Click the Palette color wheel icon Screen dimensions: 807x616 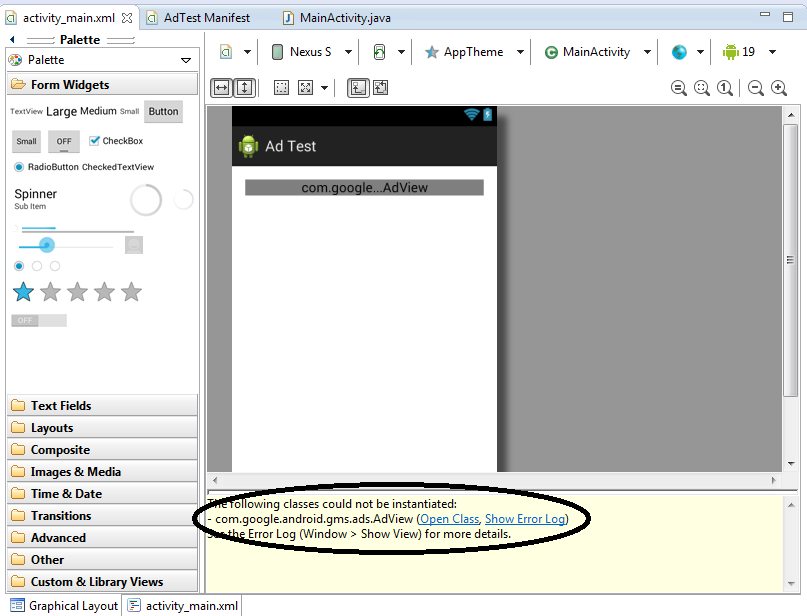(15, 60)
